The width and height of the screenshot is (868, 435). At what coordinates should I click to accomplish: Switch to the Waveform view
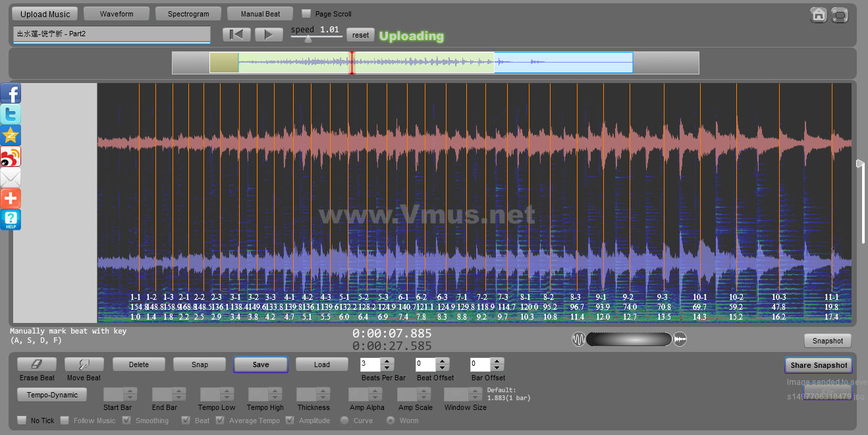[x=117, y=14]
